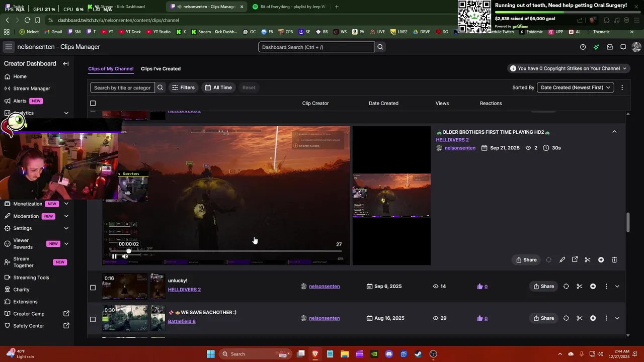Share the WE SAVE EACHOTHER clip
The image size is (644, 362).
(544, 318)
